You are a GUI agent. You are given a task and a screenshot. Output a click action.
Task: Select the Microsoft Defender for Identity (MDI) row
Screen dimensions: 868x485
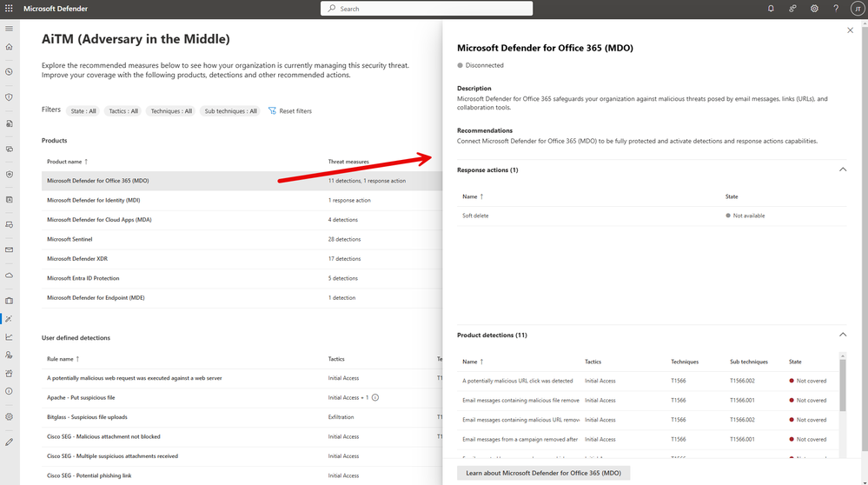click(242, 201)
